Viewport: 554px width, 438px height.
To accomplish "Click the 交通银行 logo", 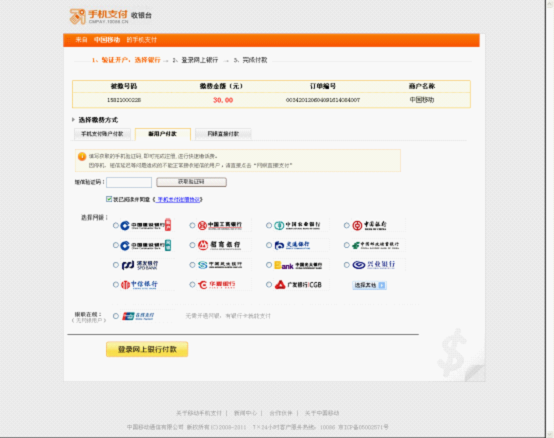I will 292,245.
